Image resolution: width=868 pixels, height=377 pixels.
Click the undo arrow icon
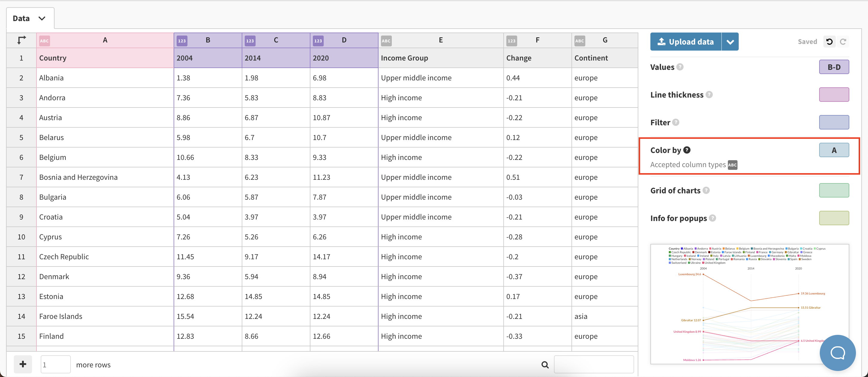pos(830,41)
